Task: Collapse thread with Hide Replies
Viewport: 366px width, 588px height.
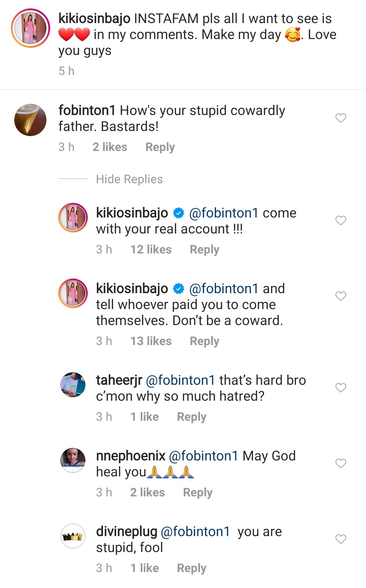Action: (129, 179)
